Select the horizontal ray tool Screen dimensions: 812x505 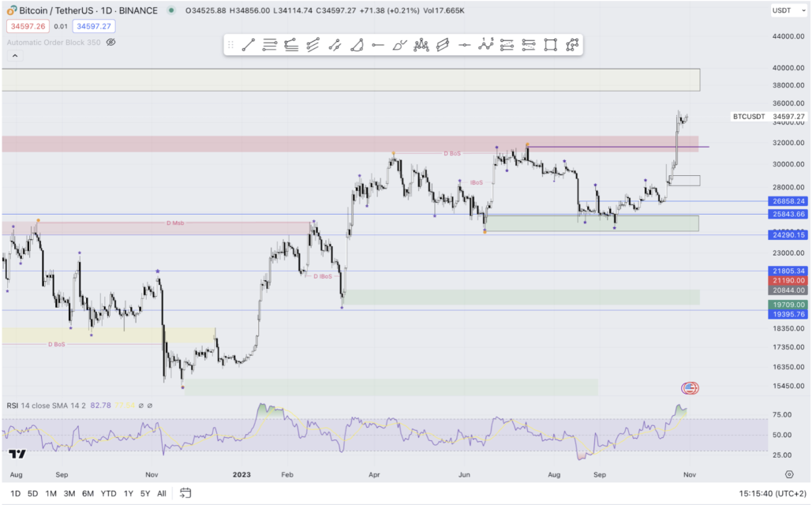(x=377, y=45)
